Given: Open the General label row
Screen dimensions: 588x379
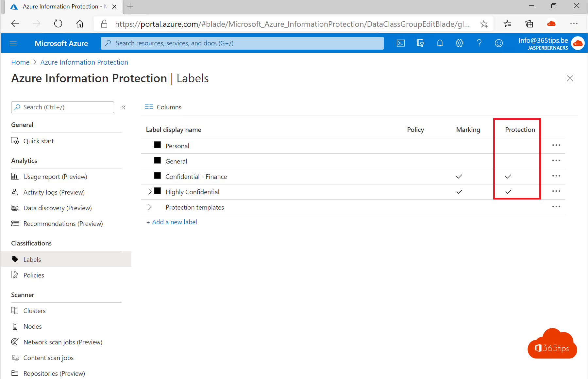Looking at the screenshot, I should (353, 161).
